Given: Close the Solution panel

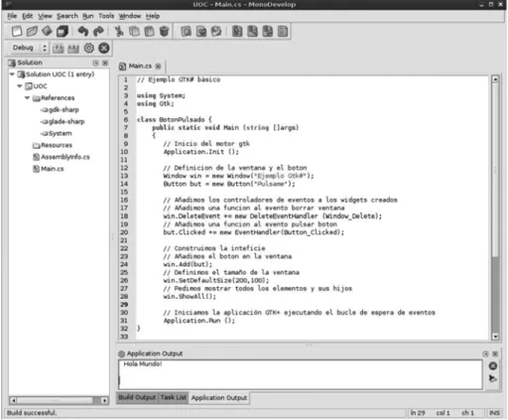Looking at the screenshot, I should pyautogui.click(x=105, y=63).
